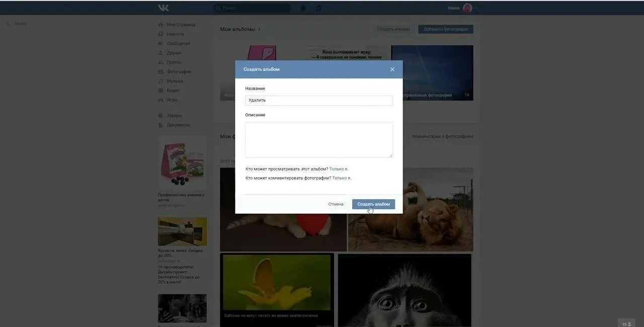The image size is (644, 327).
Task: Click the Мои альбомы heading
Action: point(237,29)
